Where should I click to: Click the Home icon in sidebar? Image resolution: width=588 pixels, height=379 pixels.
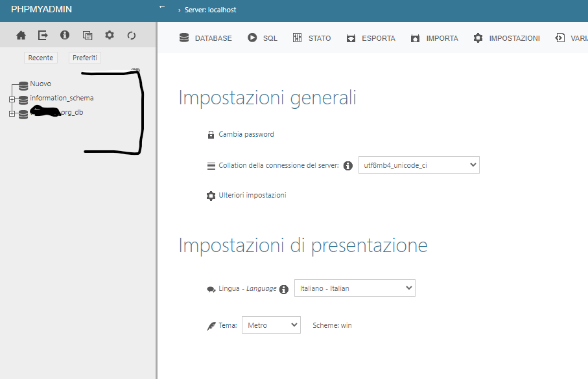21,36
